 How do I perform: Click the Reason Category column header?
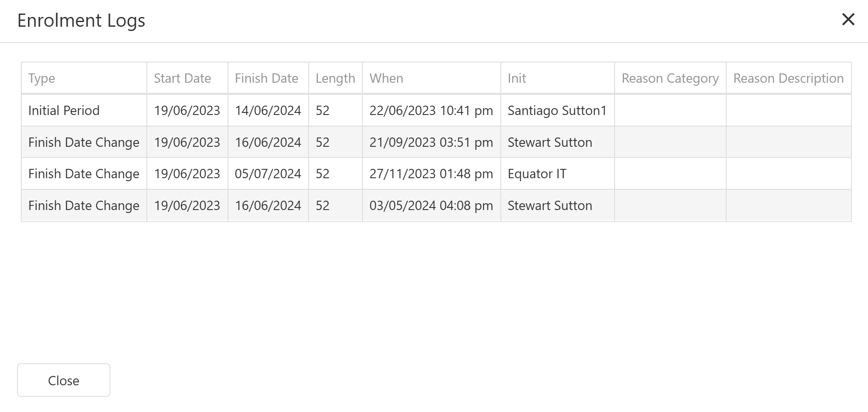click(670, 78)
